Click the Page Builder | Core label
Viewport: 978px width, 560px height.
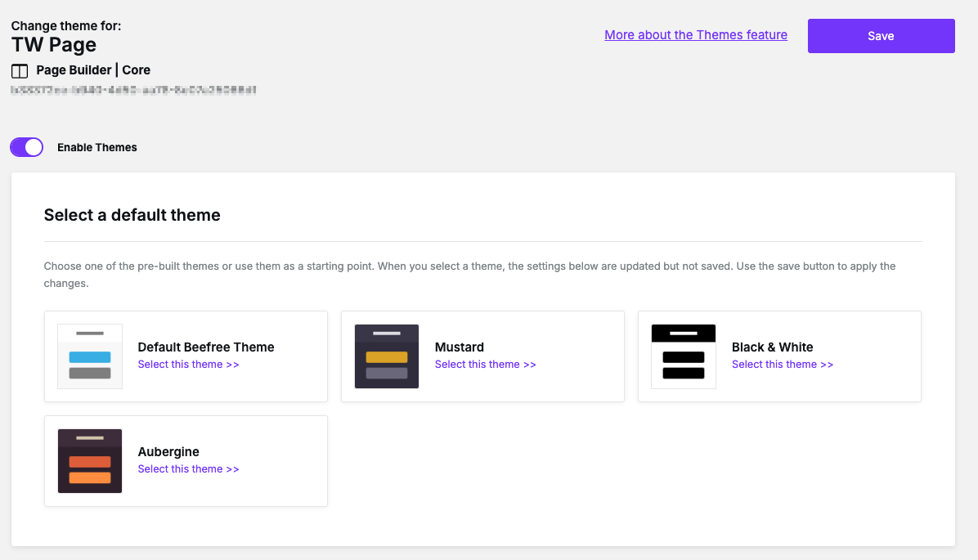pyautogui.click(x=93, y=70)
